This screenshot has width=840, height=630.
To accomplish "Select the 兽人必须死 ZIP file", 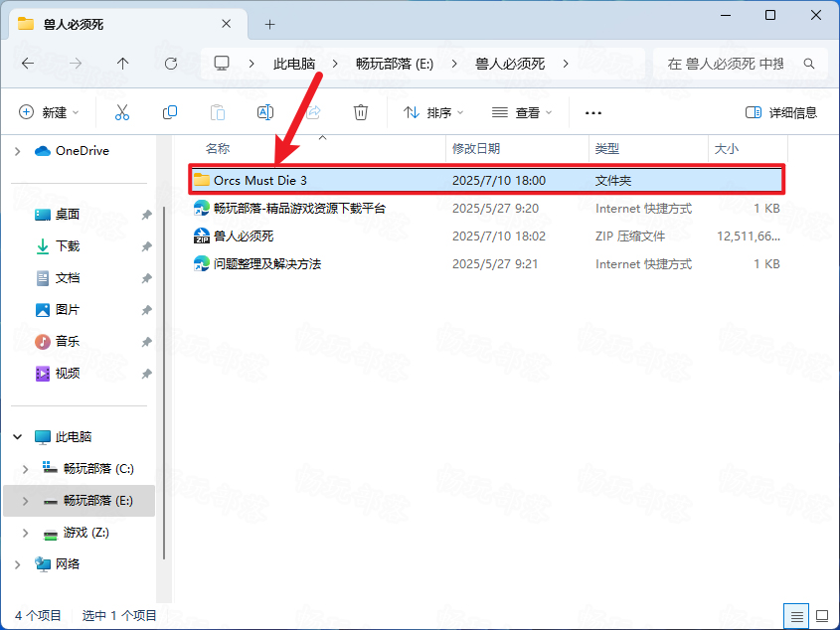I will coord(486,236).
